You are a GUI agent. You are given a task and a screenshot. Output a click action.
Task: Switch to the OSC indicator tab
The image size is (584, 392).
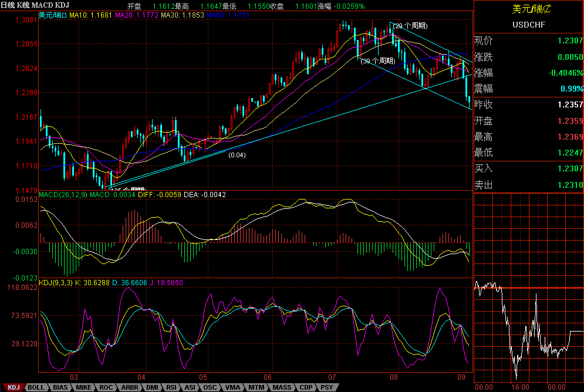[210, 387]
